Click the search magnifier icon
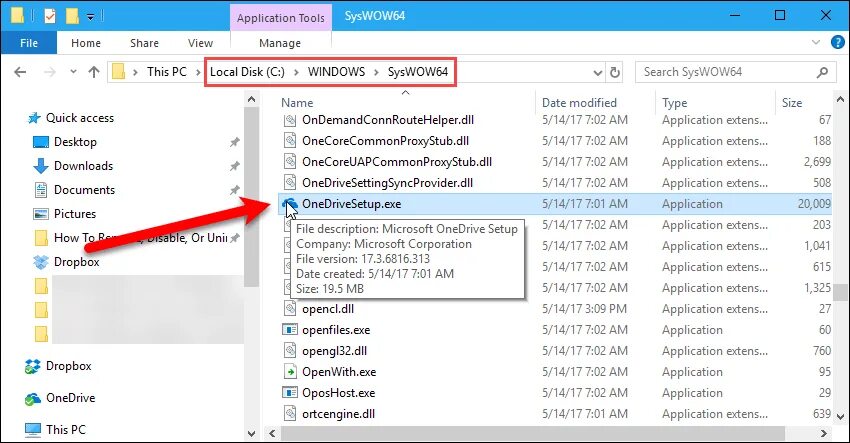This screenshot has height=443, width=850. [822, 72]
